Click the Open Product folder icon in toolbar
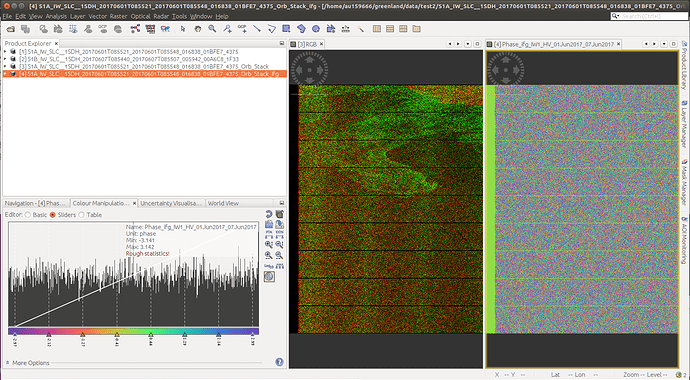The height and width of the screenshot is (380, 690). coord(11,29)
